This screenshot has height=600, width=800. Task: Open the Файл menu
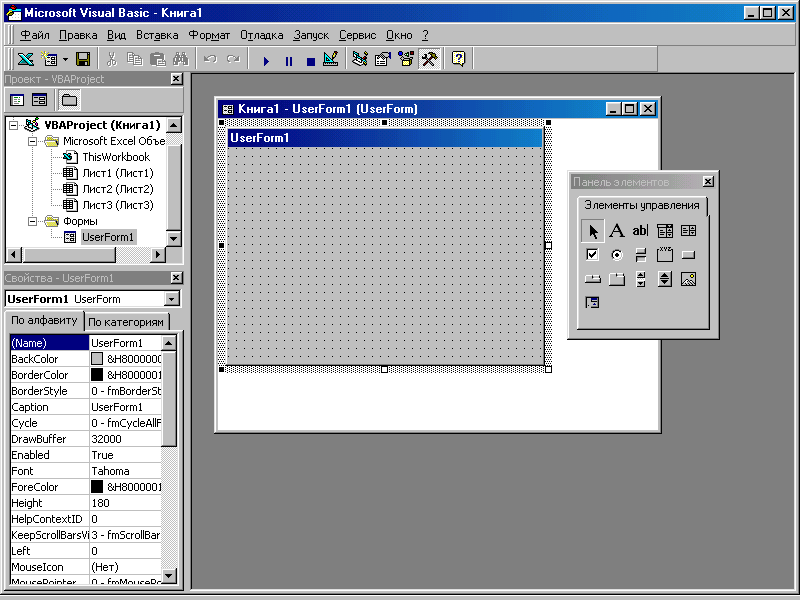35,35
